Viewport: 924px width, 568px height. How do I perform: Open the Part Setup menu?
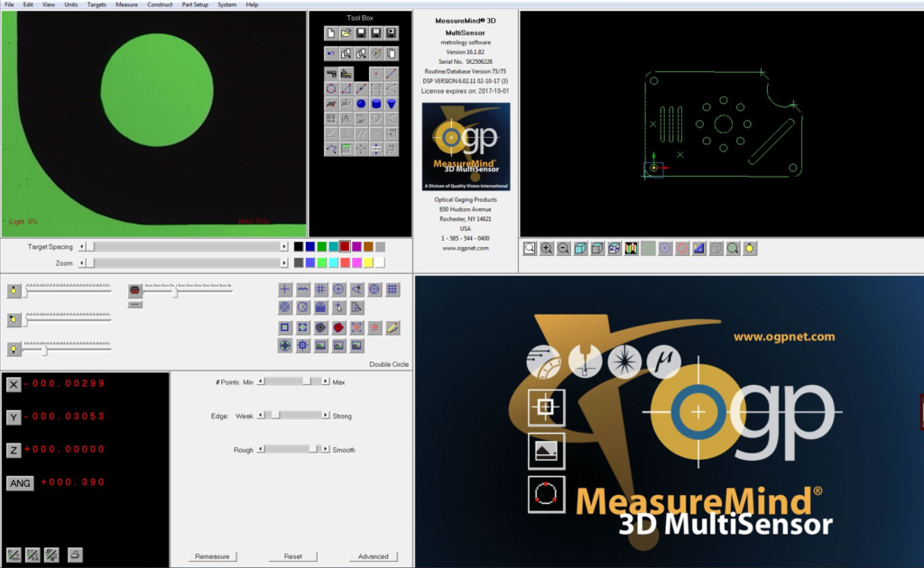pyautogui.click(x=194, y=5)
